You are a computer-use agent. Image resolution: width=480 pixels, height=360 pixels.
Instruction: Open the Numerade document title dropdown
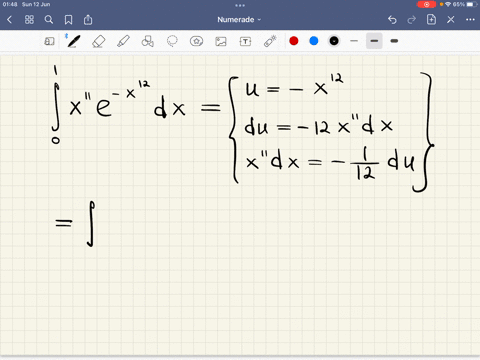tap(239, 20)
